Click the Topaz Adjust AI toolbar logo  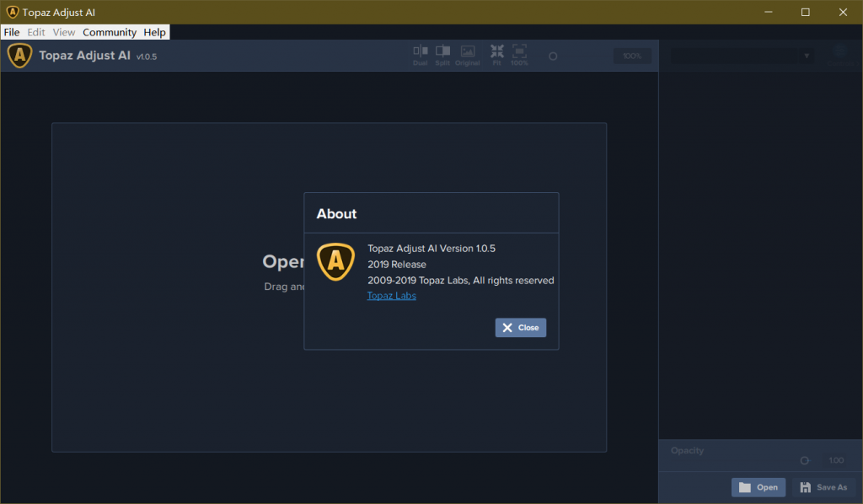(20, 56)
